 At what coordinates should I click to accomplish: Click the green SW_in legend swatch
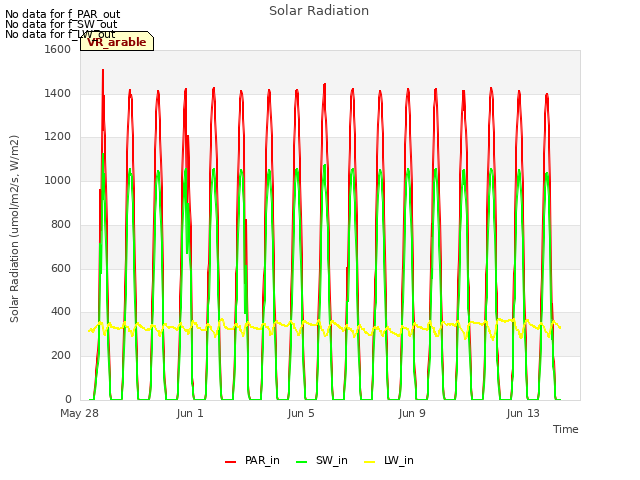(301, 462)
